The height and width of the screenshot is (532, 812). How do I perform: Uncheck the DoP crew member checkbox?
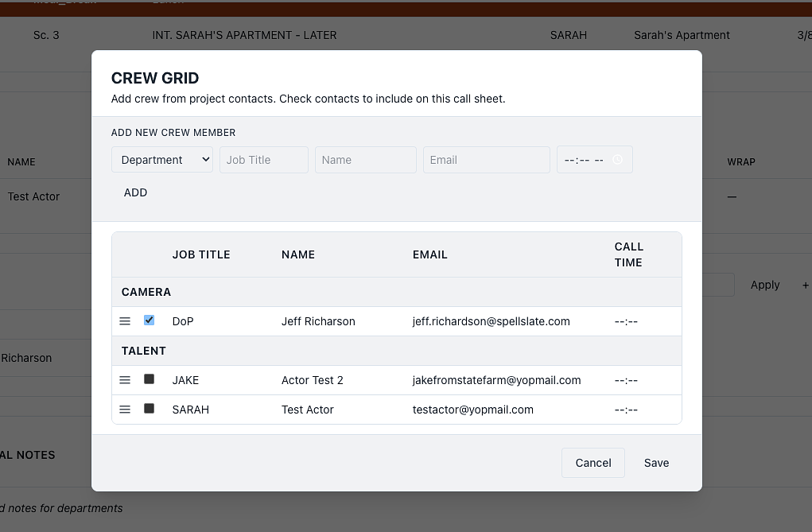pos(149,321)
